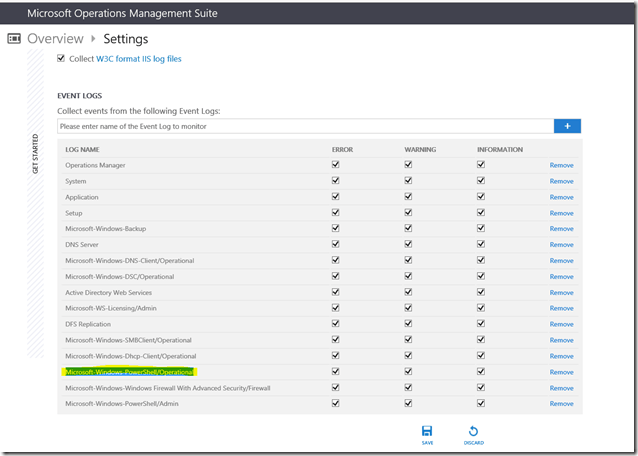Remove the Active Directory Web Services log

(561, 292)
